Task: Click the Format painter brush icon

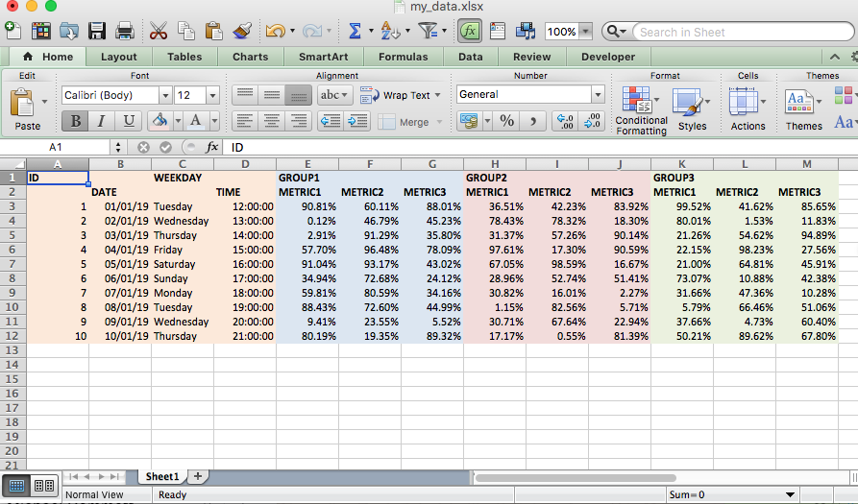Action: coord(242,31)
